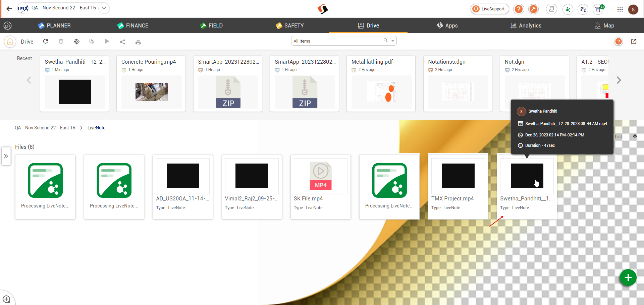Open the apps grid launcher
644x305 pixels.
(620, 9)
